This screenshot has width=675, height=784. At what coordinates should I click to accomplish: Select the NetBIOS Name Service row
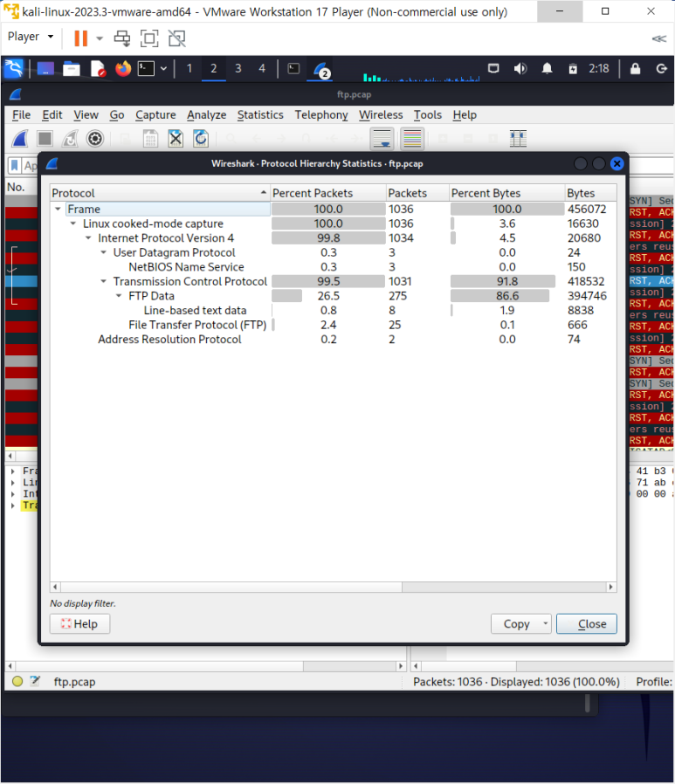[x=333, y=267]
